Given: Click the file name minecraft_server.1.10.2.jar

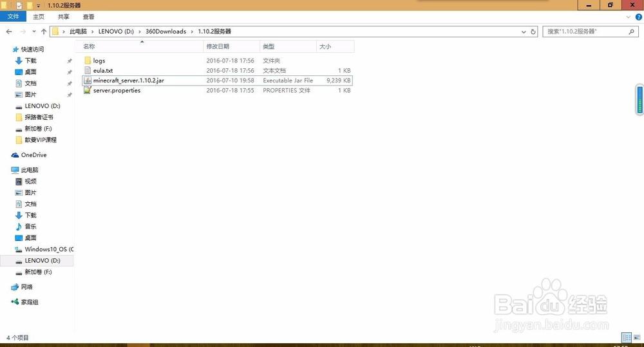Looking at the screenshot, I should [x=129, y=80].
